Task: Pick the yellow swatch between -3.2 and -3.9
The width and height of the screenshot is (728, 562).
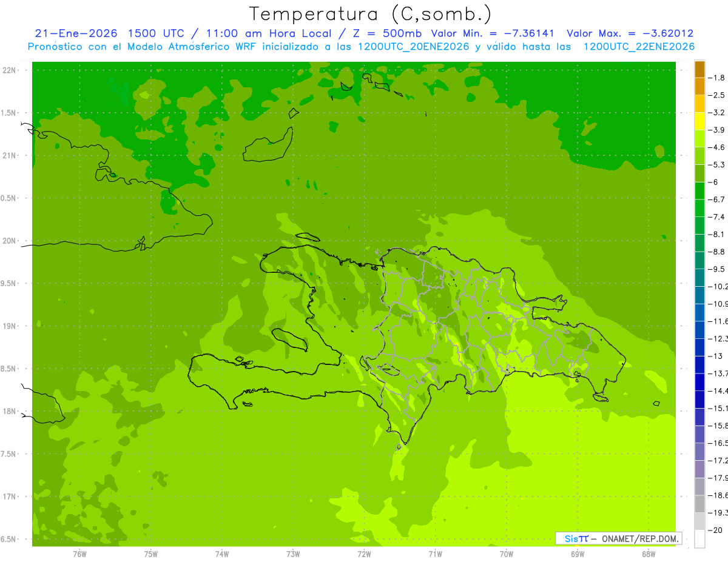Action: [x=699, y=121]
